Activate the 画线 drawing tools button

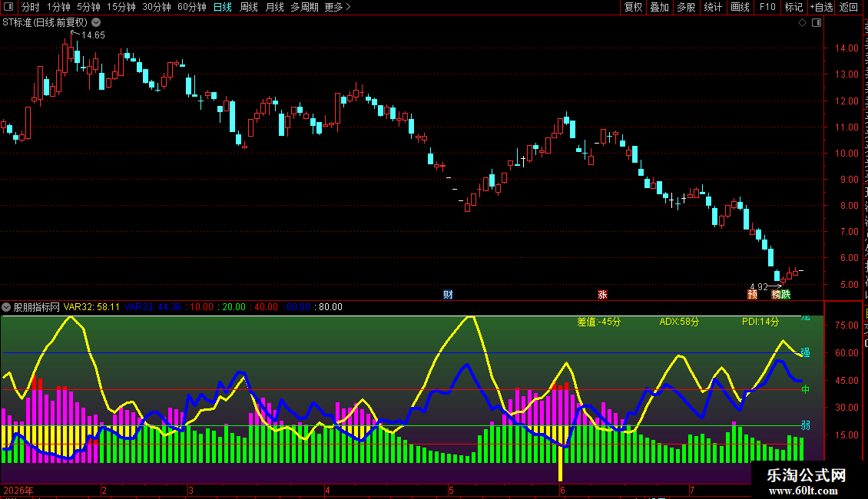coord(740,7)
